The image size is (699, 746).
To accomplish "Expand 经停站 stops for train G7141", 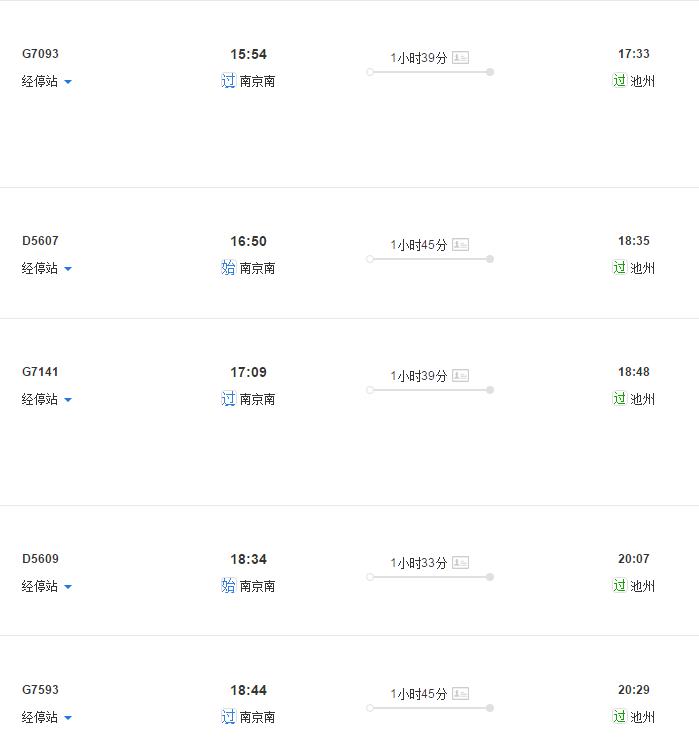I will pyautogui.click(x=46, y=399).
